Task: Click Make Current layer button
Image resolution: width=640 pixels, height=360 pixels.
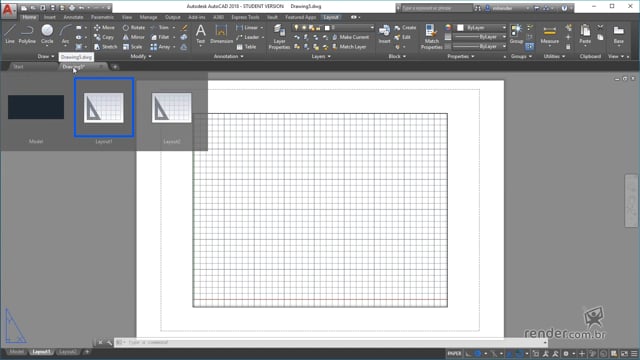Action: [350, 37]
